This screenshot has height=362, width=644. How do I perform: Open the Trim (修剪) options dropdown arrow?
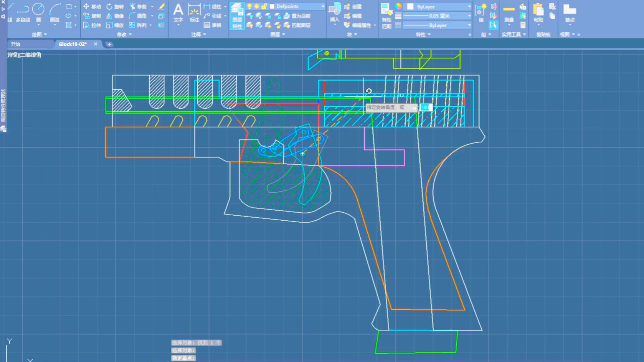[152, 6]
